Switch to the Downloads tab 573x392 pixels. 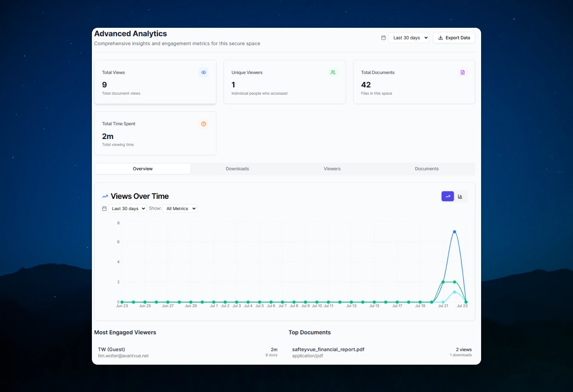click(237, 168)
